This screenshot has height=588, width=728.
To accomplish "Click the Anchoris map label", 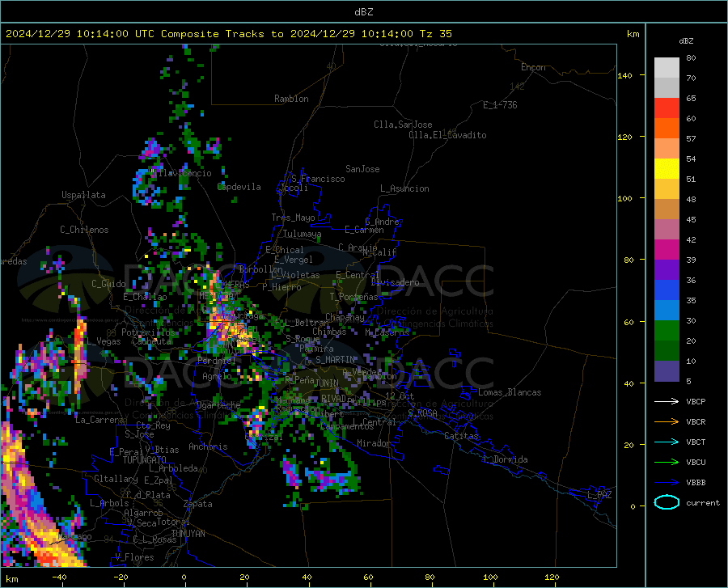I will point(208,446).
